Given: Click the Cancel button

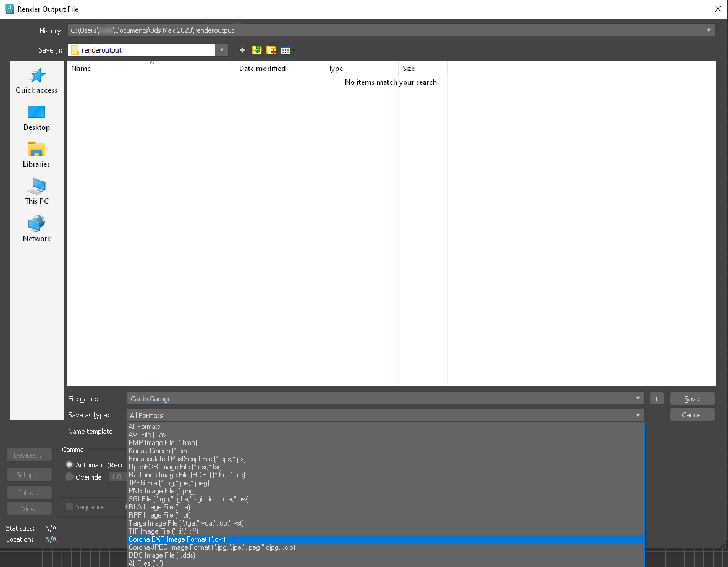Looking at the screenshot, I should [x=692, y=415].
